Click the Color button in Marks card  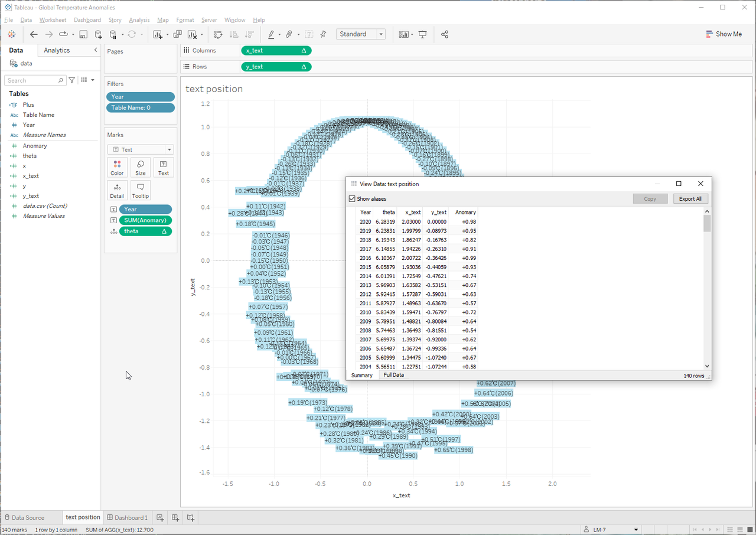click(117, 168)
